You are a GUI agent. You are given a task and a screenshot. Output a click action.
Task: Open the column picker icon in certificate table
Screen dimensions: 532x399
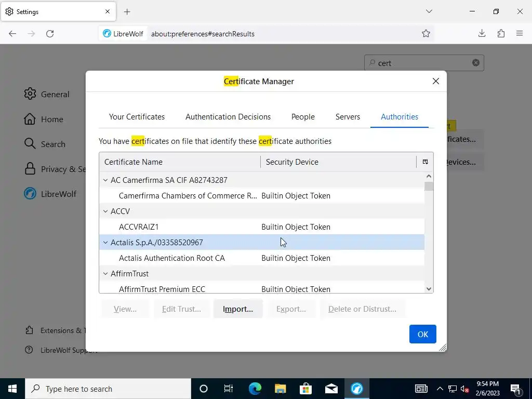[x=425, y=162]
